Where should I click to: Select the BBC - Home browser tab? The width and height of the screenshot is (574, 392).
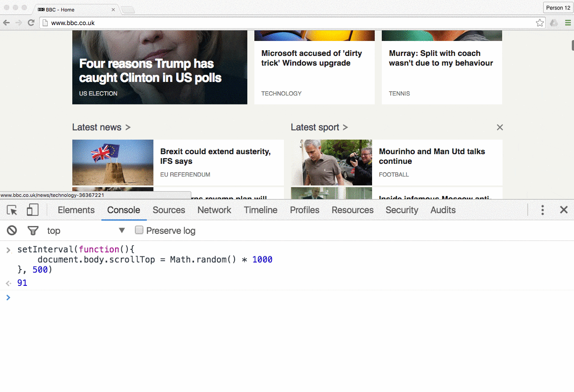pyautogui.click(x=75, y=10)
